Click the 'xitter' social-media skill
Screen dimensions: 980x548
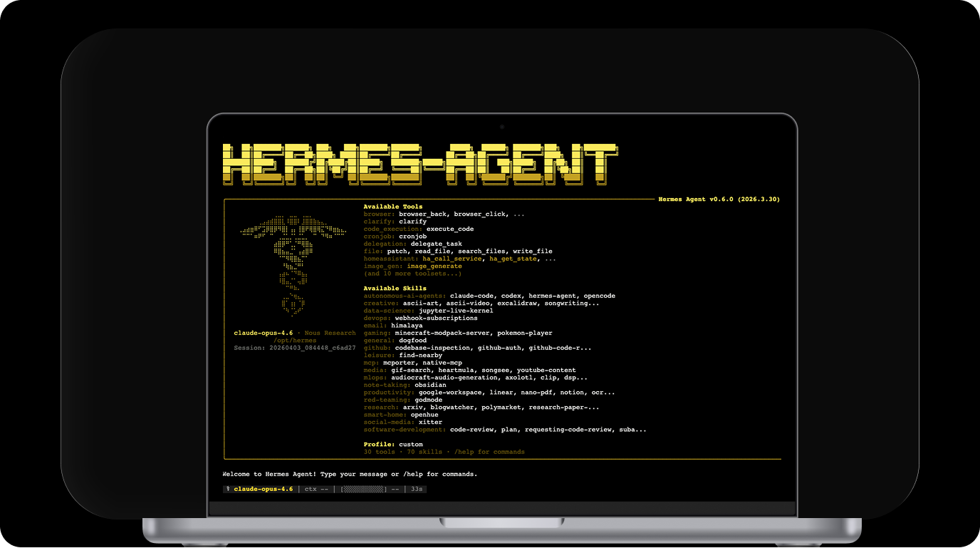[x=431, y=422]
